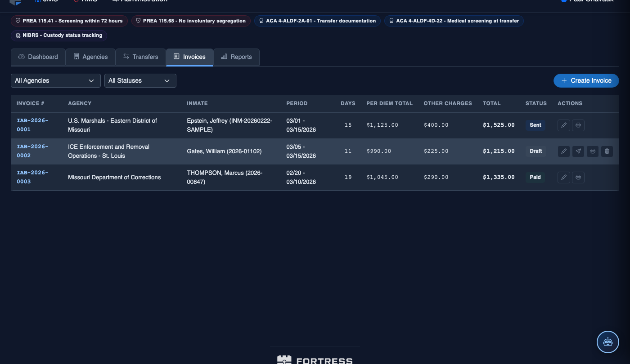Viewport: 630px width, 364px height.
Task: Print invoice IAB-2026-0003
Action: [x=578, y=178]
